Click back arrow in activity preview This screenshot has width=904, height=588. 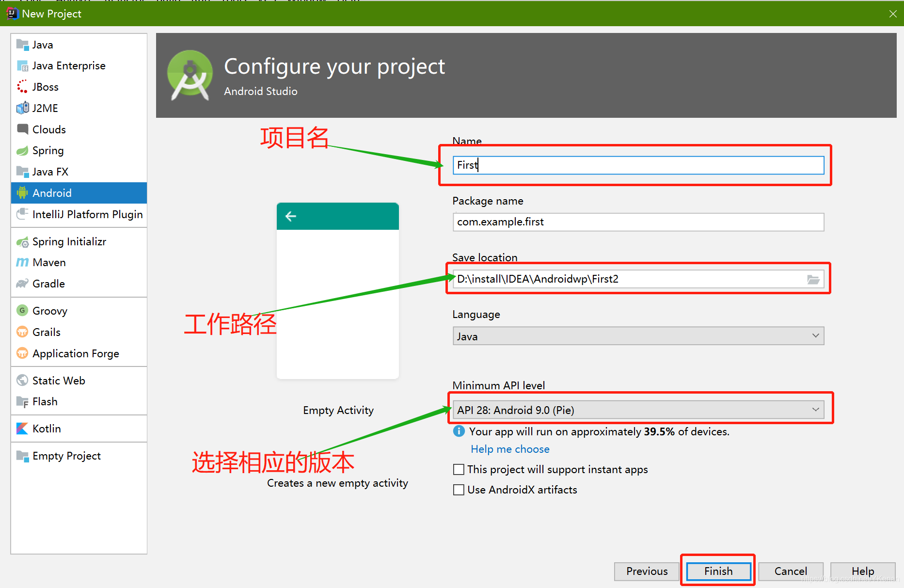291,216
